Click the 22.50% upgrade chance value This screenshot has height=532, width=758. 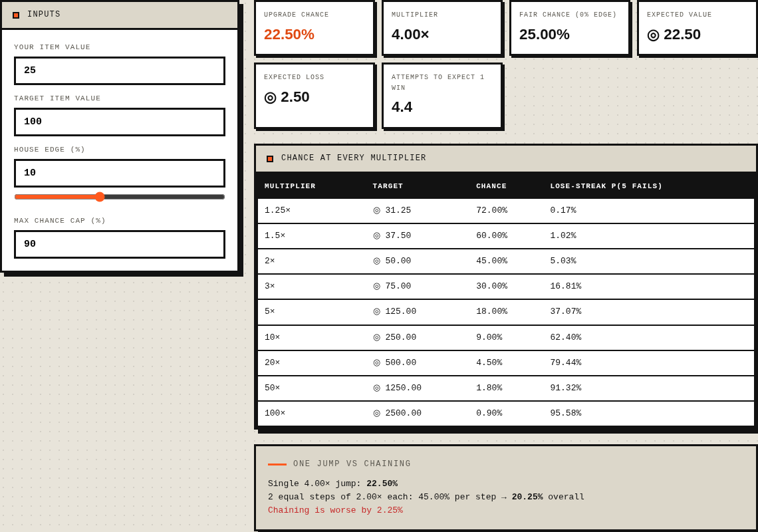[x=289, y=35]
